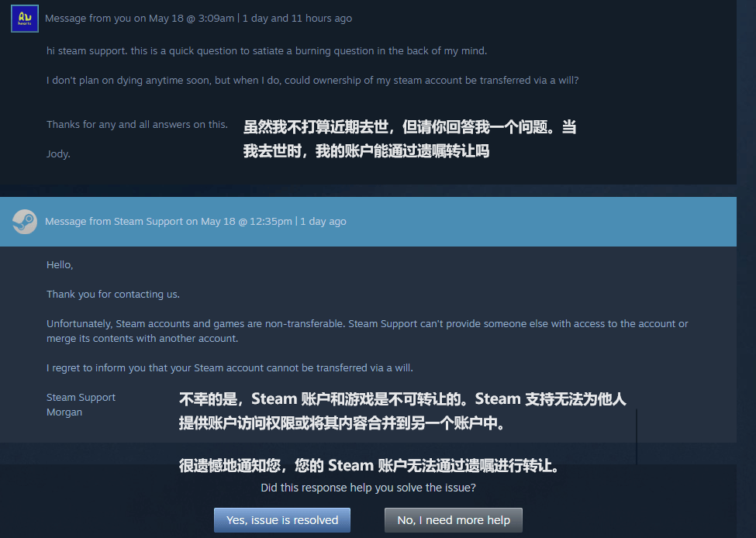Viewport: 756px width, 538px height.
Task: Click the '1 day ago' timestamp in Support header
Action: click(323, 222)
